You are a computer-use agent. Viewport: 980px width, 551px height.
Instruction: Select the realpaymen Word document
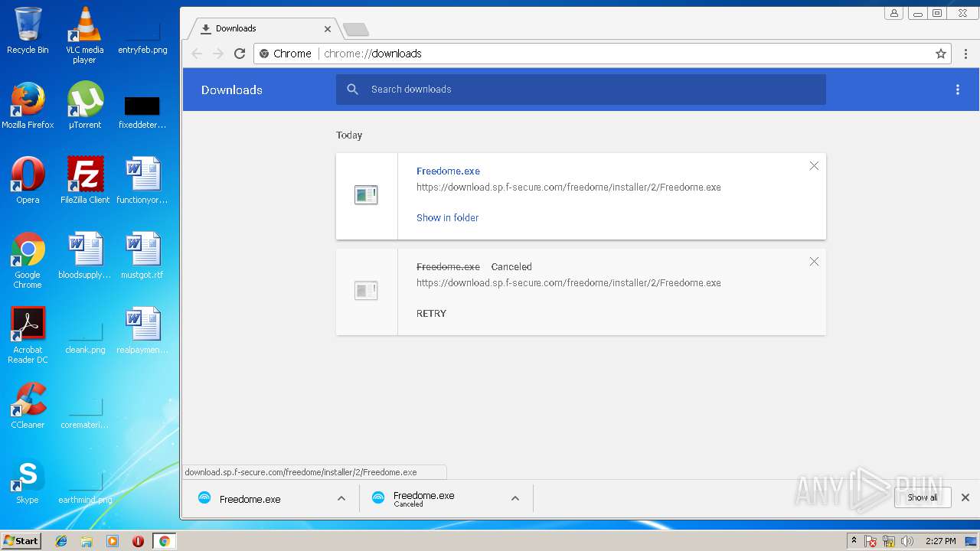point(142,331)
